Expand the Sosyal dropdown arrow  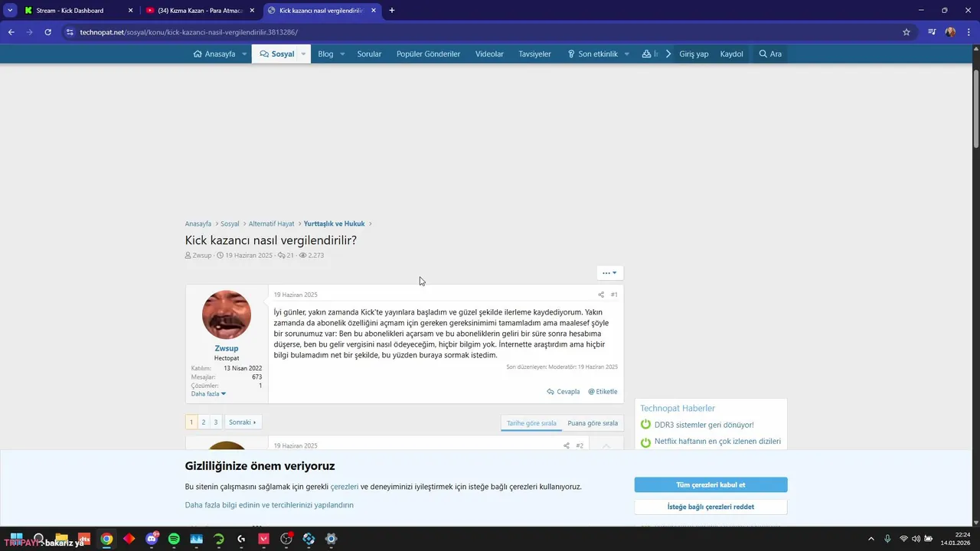click(x=303, y=54)
